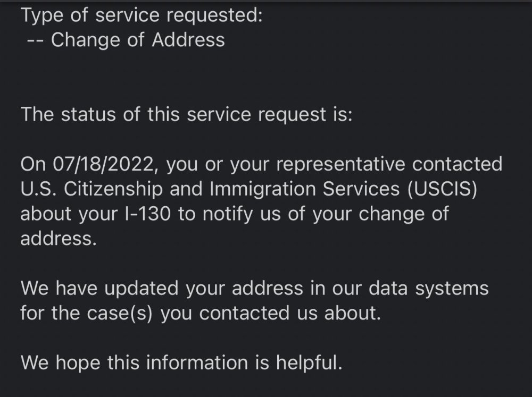This screenshot has width=532, height=397.
Task: Click the word "address." ending the first paragraph
Action: 59,239
